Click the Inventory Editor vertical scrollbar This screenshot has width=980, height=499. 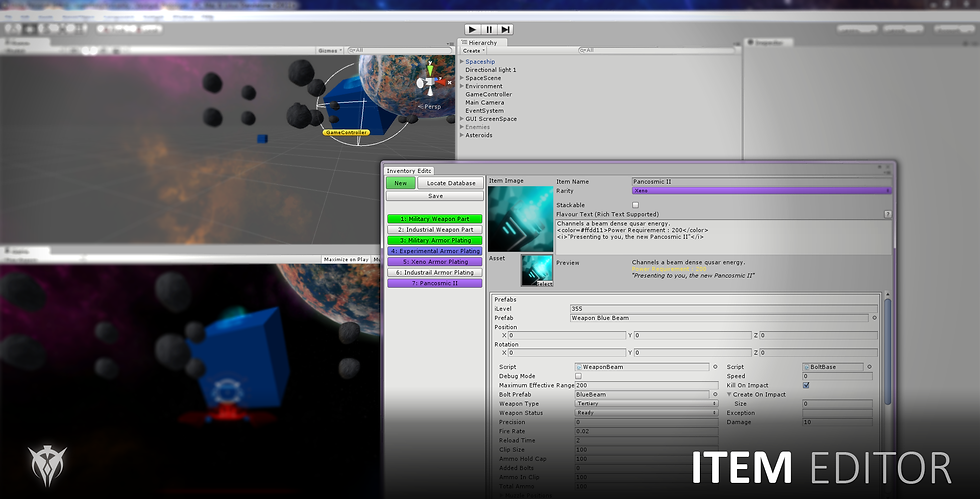887,350
